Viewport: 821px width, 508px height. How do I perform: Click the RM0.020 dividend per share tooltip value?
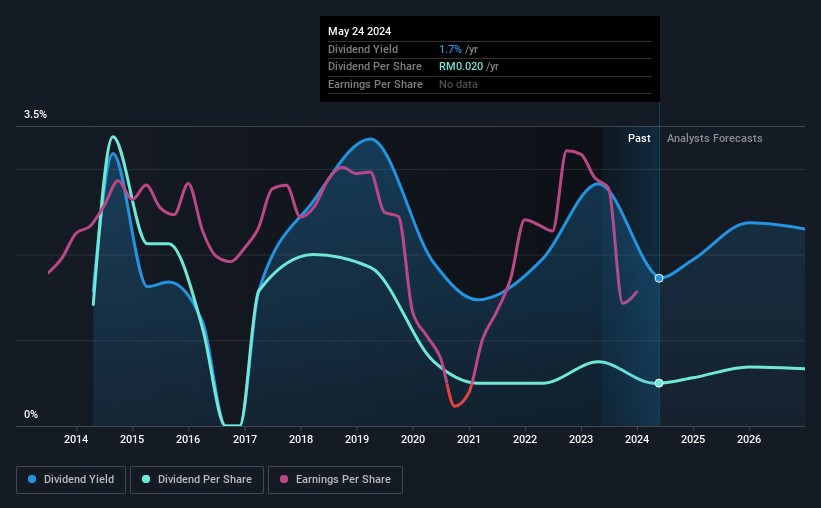point(461,67)
